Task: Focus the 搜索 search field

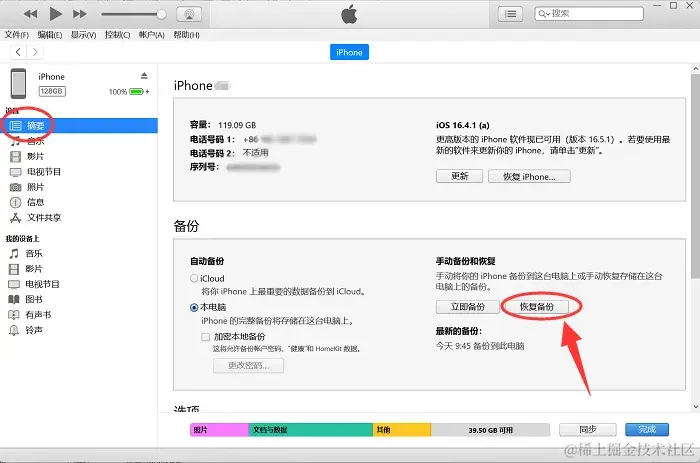Action: point(589,14)
